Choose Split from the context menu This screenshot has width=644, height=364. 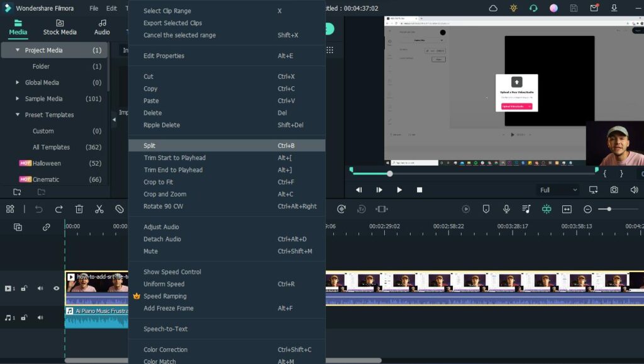150,146
